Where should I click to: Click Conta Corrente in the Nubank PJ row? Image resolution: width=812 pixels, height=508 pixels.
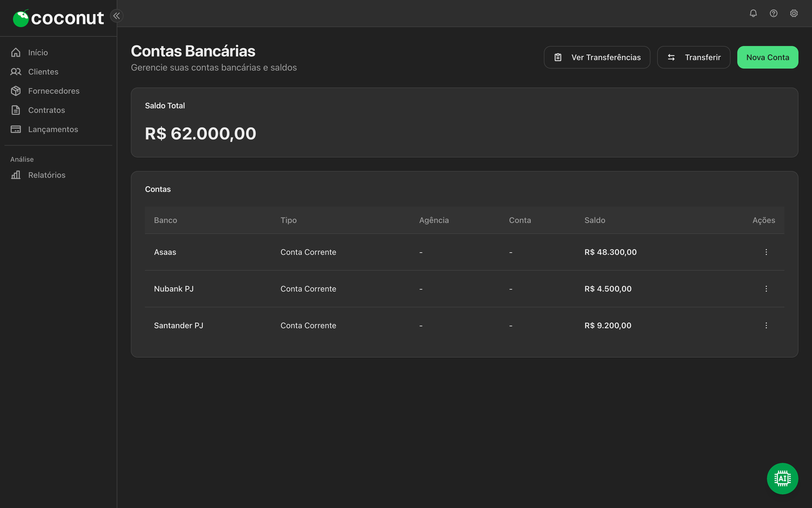[308, 289]
